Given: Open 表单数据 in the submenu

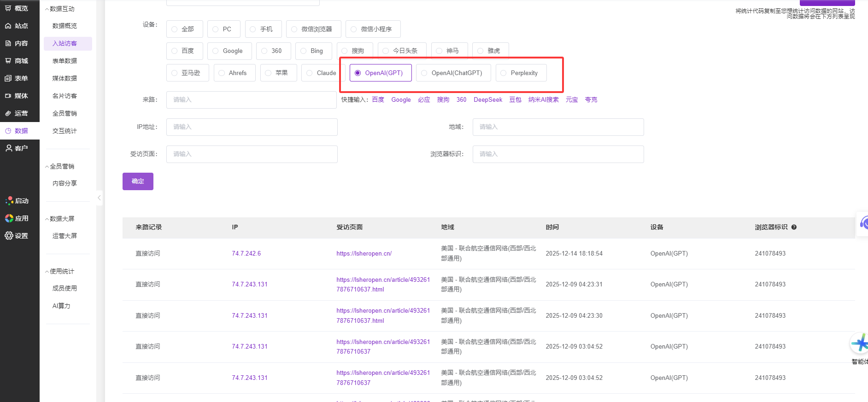Looking at the screenshot, I should coord(65,61).
